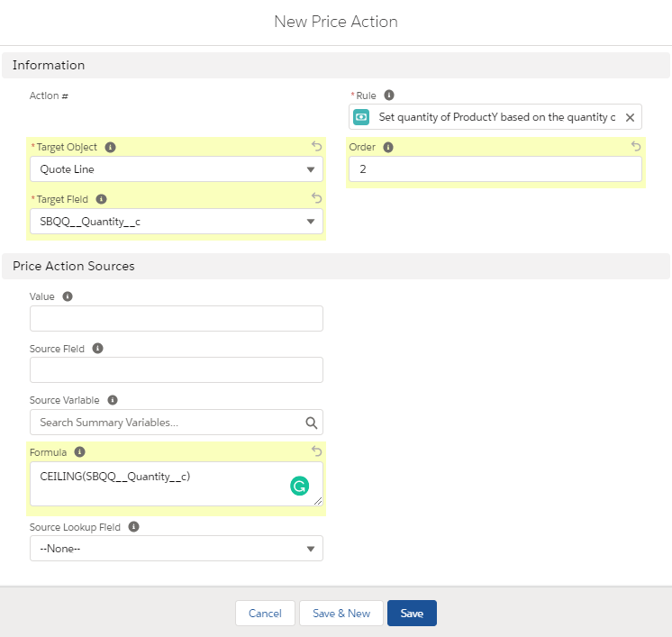This screenshot has width=672, height=637.
Task: Click the New Price Action title
Action: [x=336, y=22]
